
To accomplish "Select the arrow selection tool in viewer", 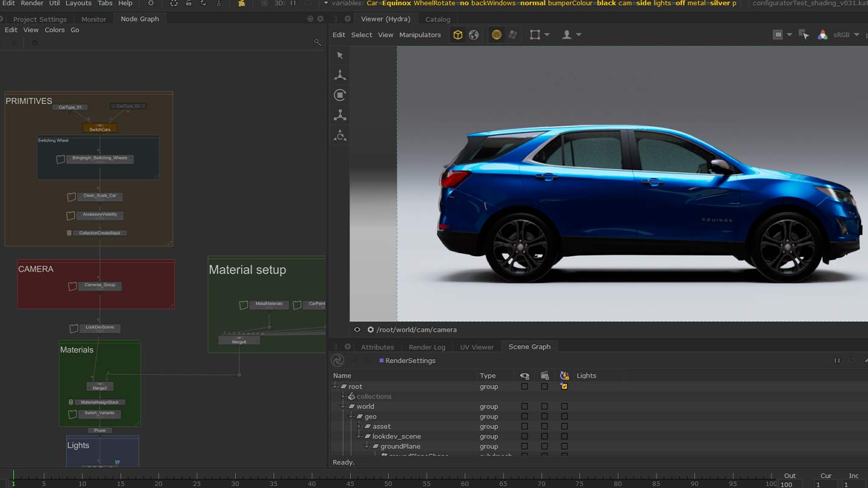I will pos(340,55).
